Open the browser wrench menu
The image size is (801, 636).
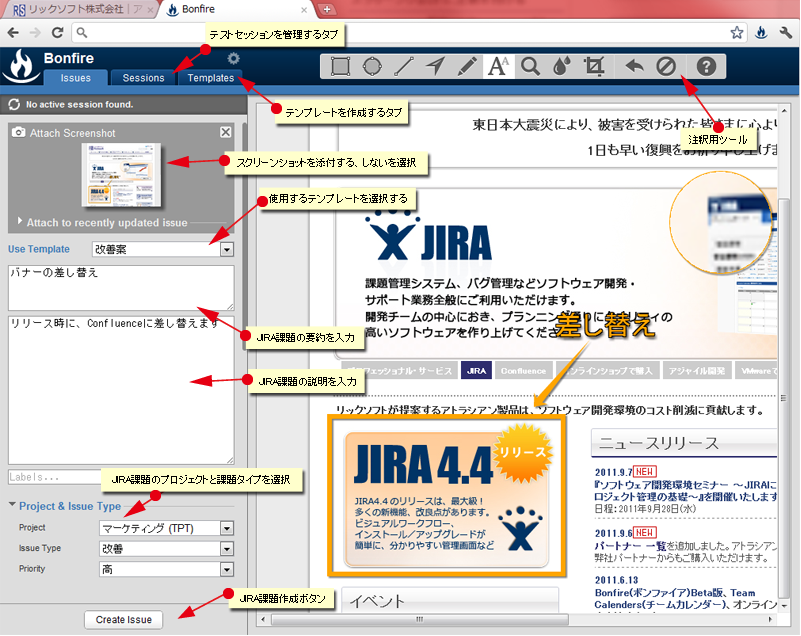786,33
